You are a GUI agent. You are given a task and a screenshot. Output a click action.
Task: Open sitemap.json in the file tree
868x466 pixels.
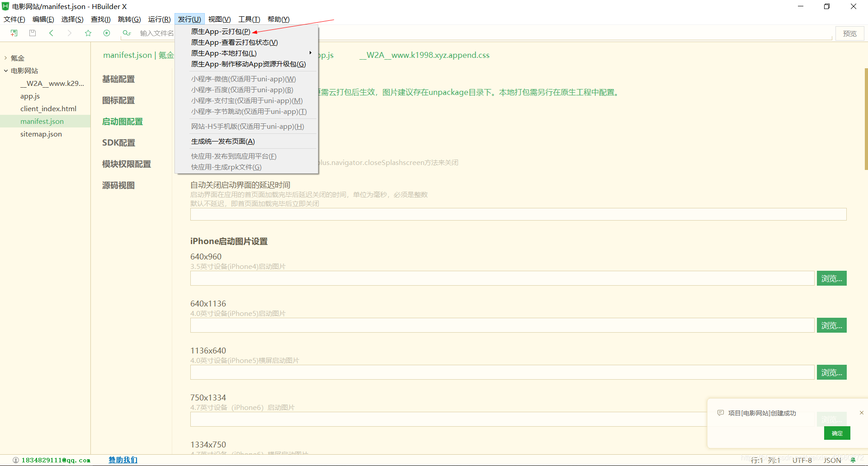tap(41, 134)
